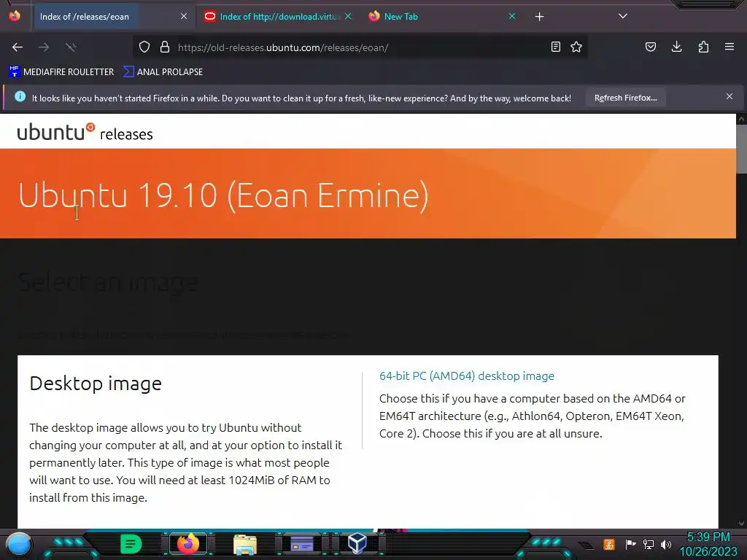The width and height of the screenshot is (747, 560).
Task: Dismiss the Firefox refresh notification bar
Action: 729,97
